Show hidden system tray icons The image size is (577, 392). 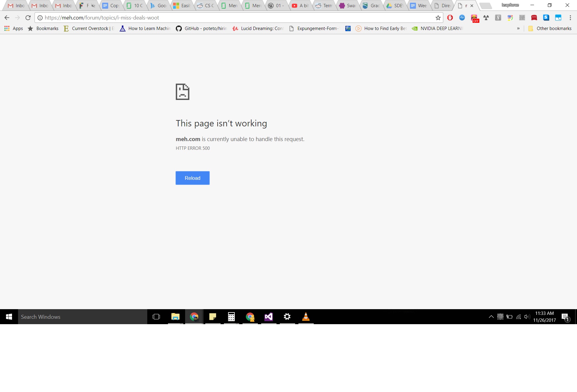pos(491,317)
